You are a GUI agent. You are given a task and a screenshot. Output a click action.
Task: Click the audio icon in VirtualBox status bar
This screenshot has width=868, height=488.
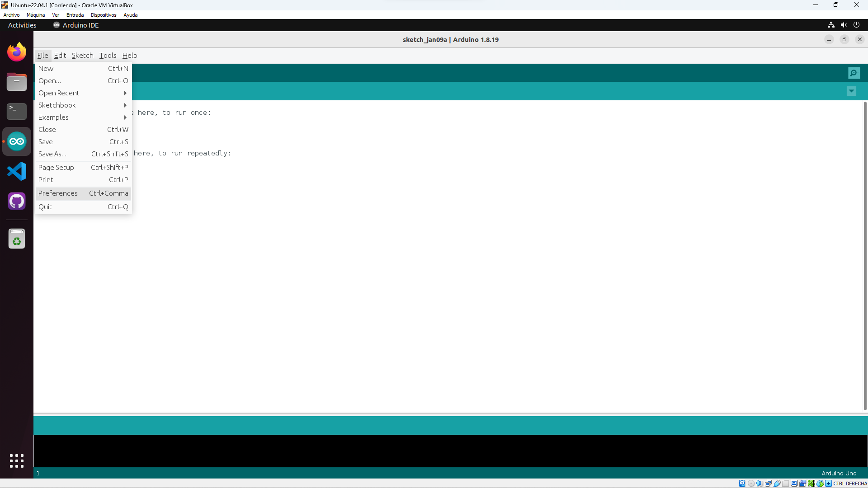(x=759, y=483)
